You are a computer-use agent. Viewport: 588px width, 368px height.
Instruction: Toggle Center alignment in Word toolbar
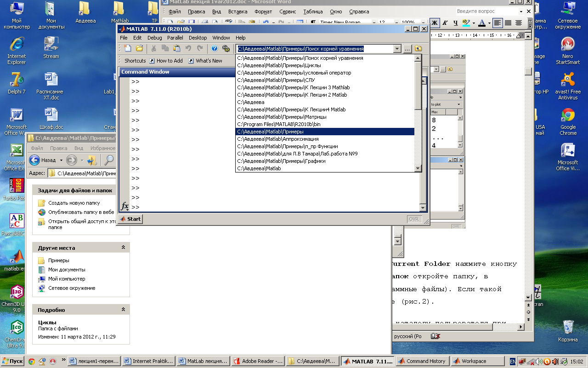pyautogui.click(x=508, y=23)
